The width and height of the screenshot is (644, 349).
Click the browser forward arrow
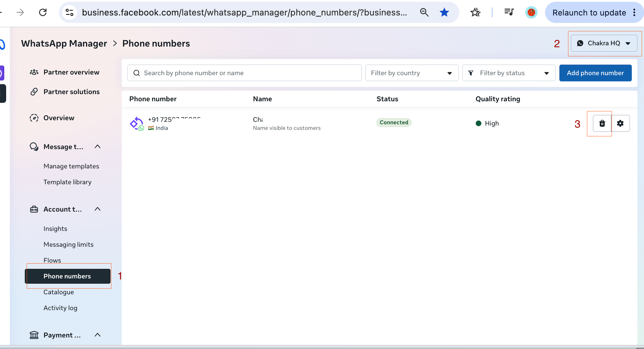[x=20, y=12]
